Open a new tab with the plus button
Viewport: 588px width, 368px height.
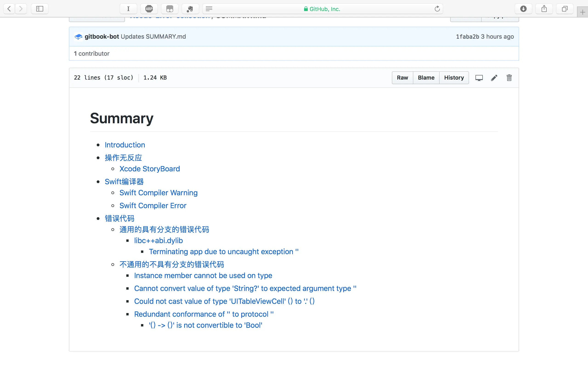click(582, 12)
